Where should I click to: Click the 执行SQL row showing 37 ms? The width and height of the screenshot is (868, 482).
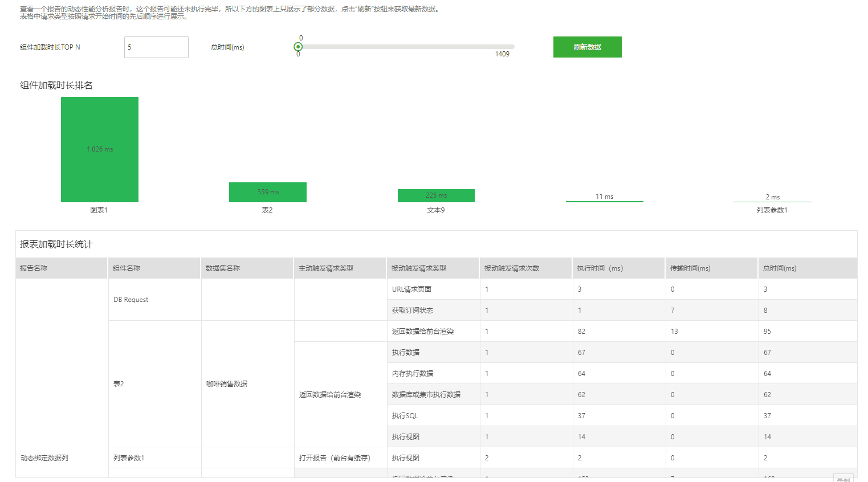(434, 415)
